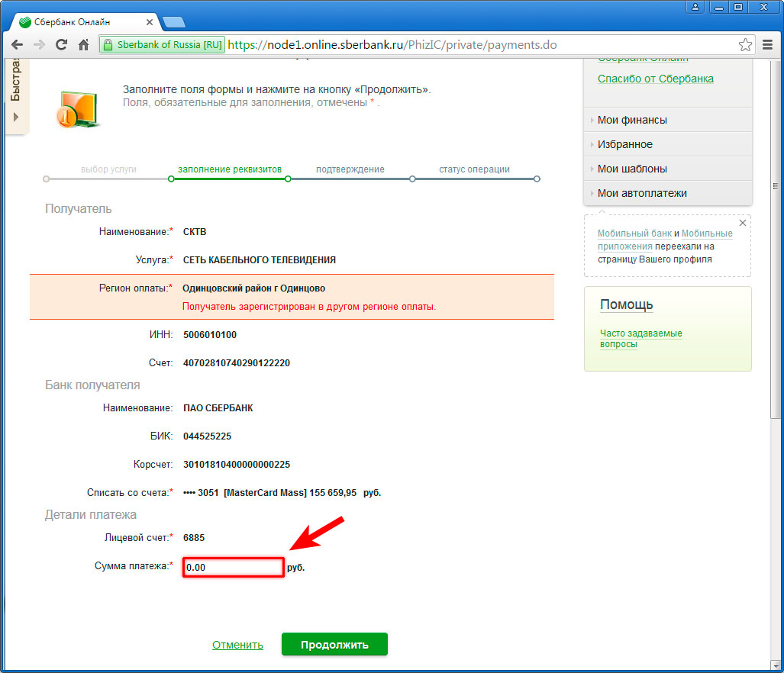Select the account number 40702810740290122220
Viewport: 784px width, 673px height.
237,363
